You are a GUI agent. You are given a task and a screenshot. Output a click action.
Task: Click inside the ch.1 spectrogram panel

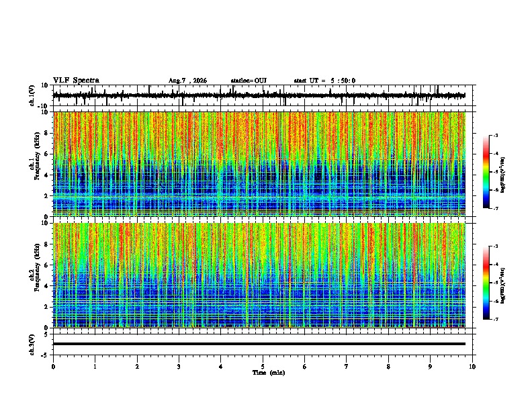[259, 164]
